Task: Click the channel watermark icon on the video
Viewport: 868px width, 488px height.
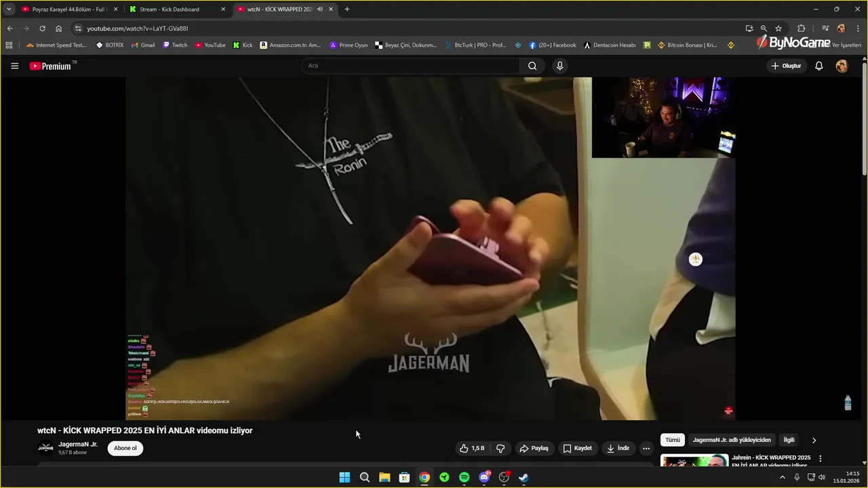Action: click(x=696, y=259)
